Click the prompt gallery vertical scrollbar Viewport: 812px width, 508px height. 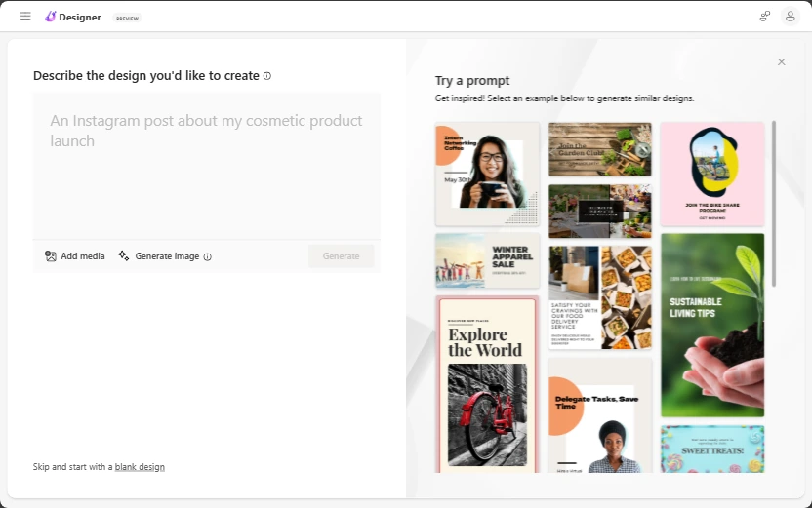[774, 204]
